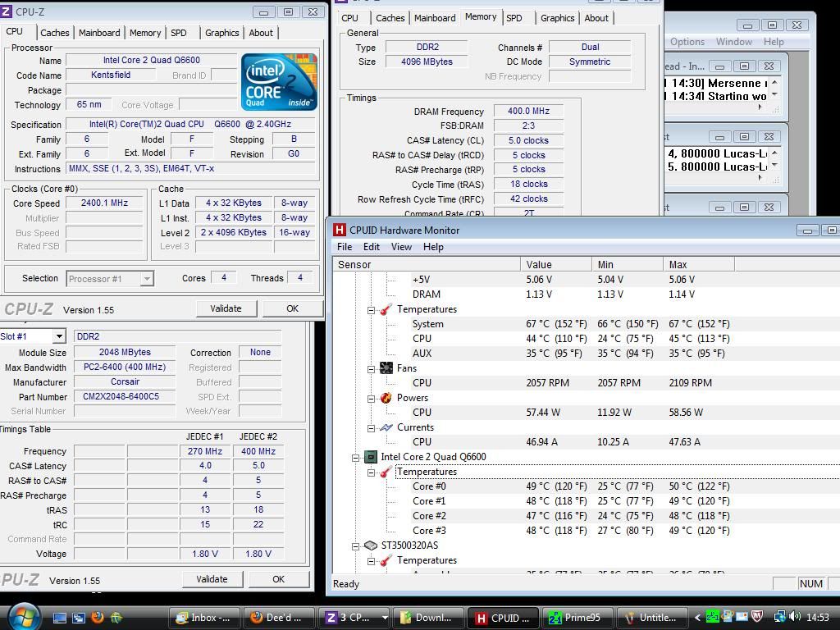Viewport: 840px width, 630px height.
Task: Click the fourth quick launch icon
Action: coord(116,618)
